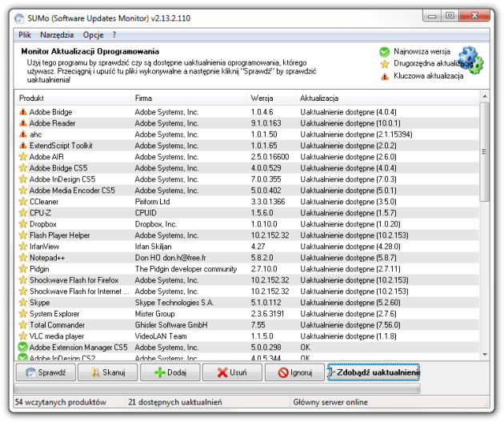This screenshot has height=422, width=504.
Task: Click the star icon beside Adobe AIR
Action: coord(23,157)
